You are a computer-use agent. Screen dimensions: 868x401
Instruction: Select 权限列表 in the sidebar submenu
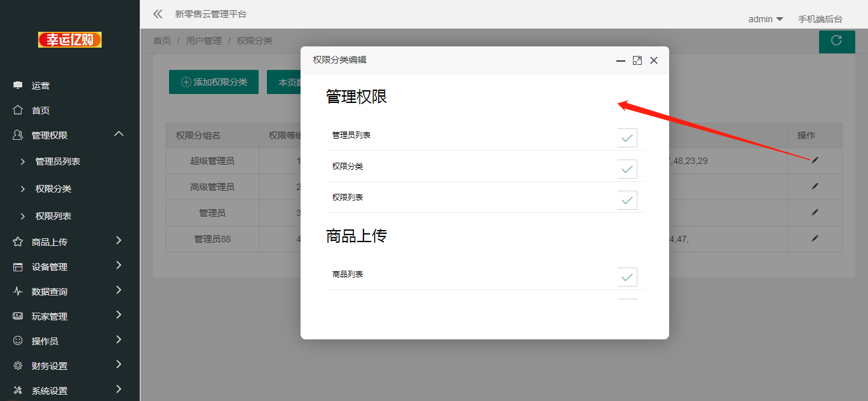tap(53, 216)
